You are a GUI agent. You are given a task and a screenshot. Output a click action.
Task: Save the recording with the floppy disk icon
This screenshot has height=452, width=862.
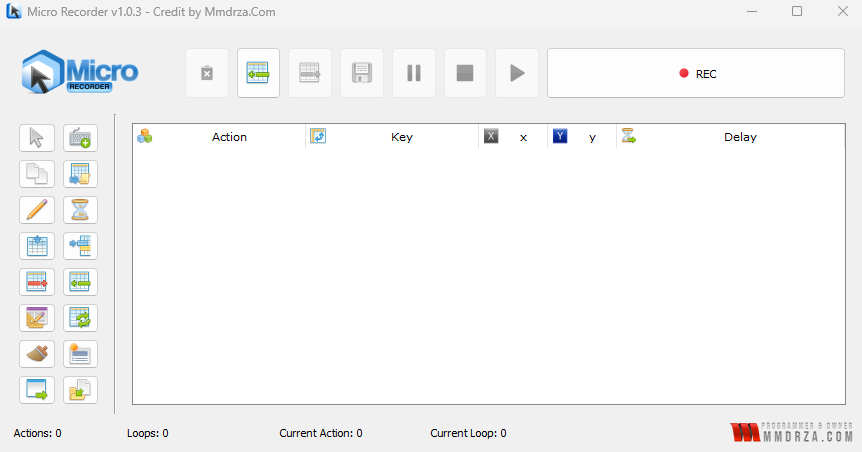(362, 73)
